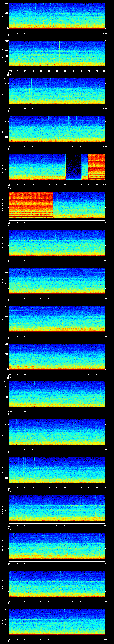The image size is (114, 644).
Task: Open the spectrogram panel starting at 5:14:00
Action: pyautogui.click(x=57, y=16)
